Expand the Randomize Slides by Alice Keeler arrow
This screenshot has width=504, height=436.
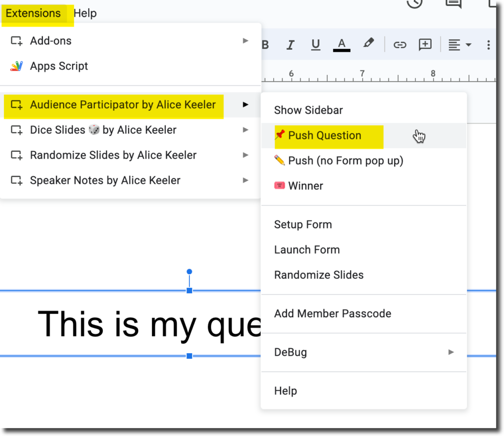click(x=246, y=155)
